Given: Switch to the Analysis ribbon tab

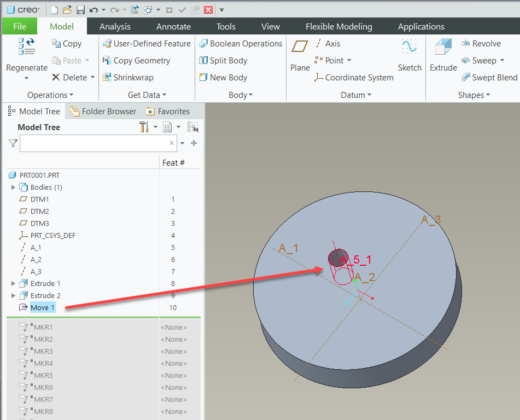Looking at the screenshot, I should pyautogui.click(x=115, y=26).
